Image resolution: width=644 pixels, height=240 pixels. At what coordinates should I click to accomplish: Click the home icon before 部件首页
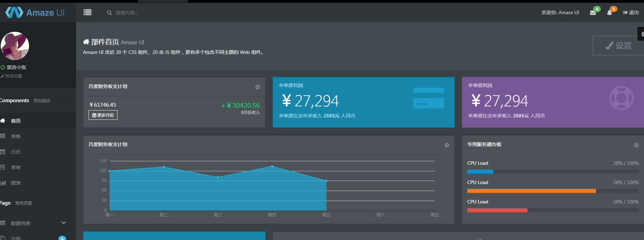86,42
